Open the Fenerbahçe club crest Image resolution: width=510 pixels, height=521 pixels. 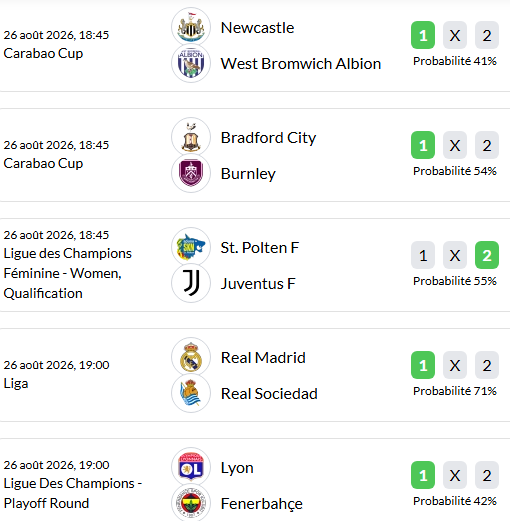(191, 503)
